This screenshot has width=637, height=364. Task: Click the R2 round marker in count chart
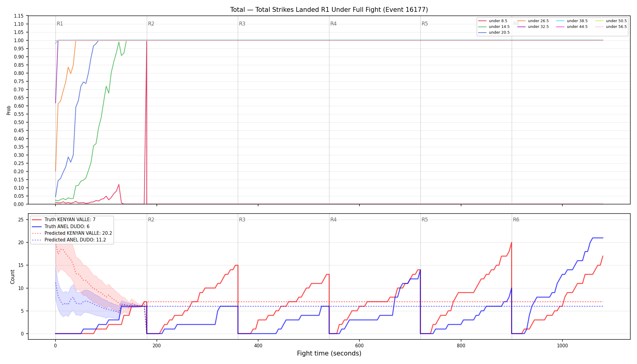click(x=151, y=220)
